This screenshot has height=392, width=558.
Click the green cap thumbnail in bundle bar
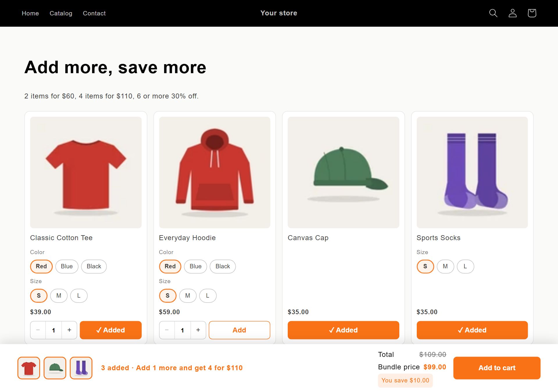(x=55, y=368)
